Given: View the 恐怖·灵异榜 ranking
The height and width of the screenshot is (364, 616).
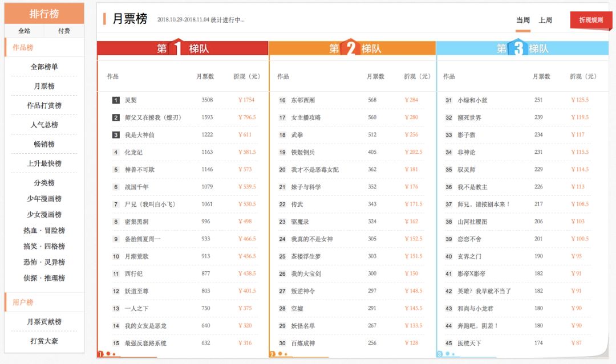Looking at the screenshot, I should [x=44, y=262].
